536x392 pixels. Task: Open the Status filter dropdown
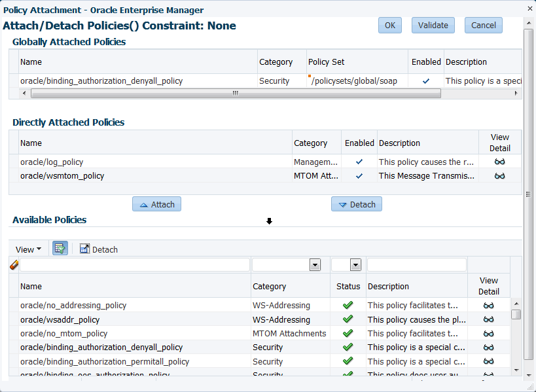click(355, 265)
